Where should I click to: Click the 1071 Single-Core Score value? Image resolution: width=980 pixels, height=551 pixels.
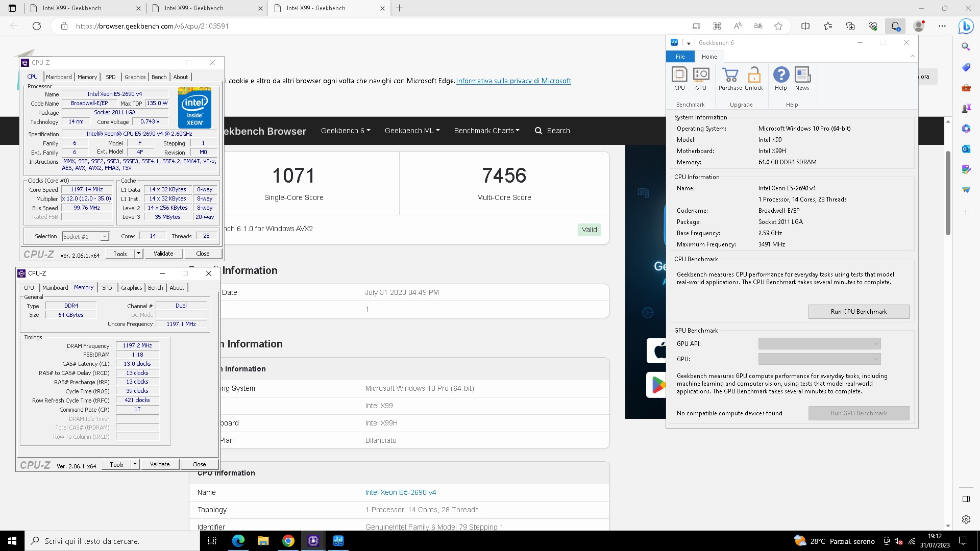(293, 176)
